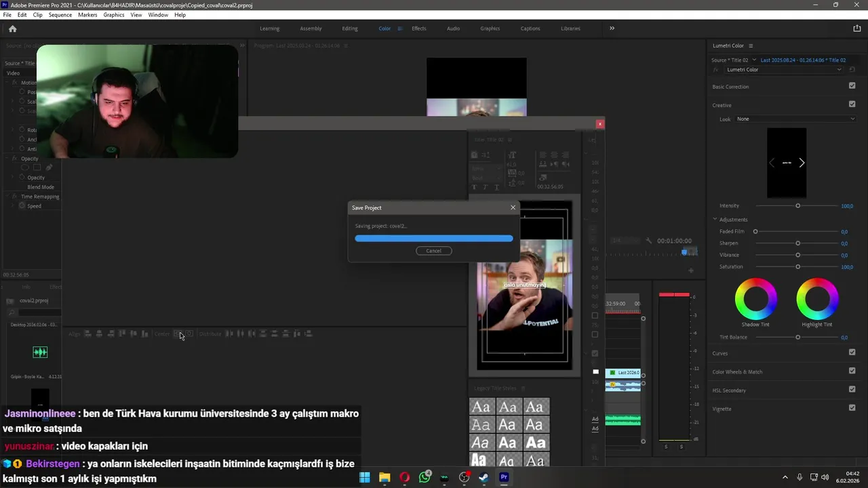Click the system tray volume icon
The width and height of the screenshot is (868, 488).
[825, 477]
